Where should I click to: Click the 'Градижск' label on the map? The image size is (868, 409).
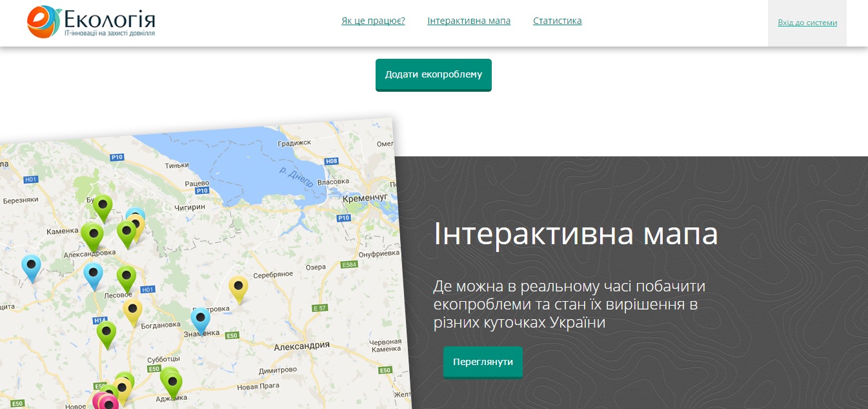[x=294, y=143]
